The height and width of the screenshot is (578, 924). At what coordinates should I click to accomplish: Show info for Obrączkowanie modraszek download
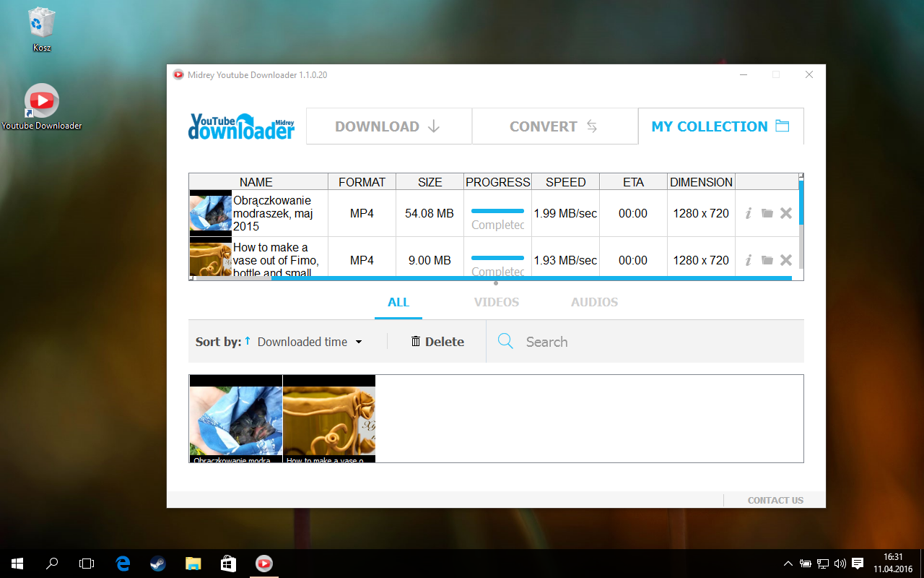pos(749,213)
